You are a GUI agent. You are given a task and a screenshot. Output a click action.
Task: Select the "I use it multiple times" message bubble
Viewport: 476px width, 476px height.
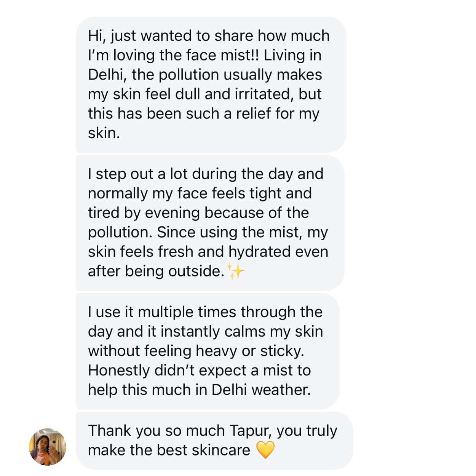pos(208,351)
